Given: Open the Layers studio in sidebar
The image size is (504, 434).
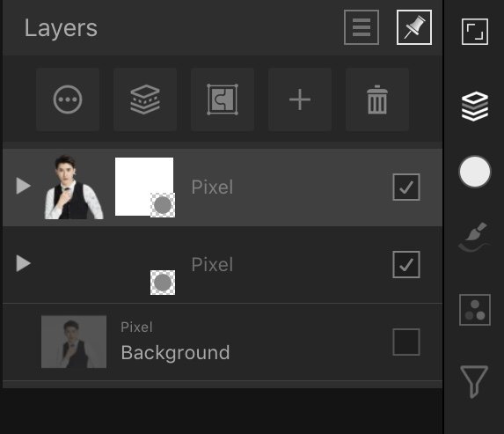Looking at the screenshot, I should (475, 107).
